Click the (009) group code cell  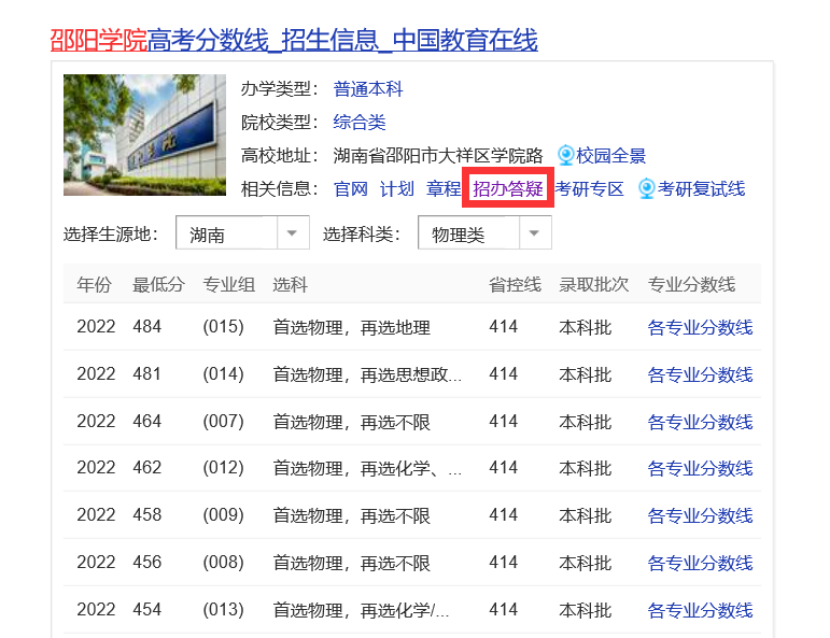pyautogui.click(x=223, y=515)
